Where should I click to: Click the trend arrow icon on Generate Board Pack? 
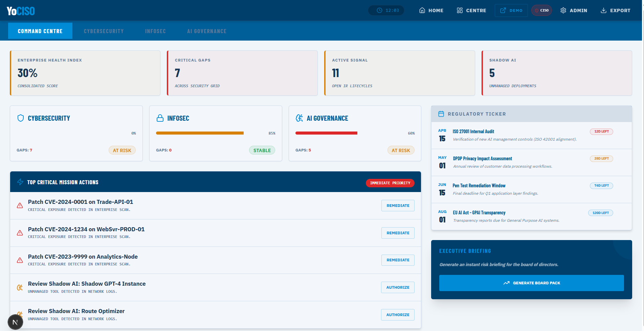[x=506, y=283]
